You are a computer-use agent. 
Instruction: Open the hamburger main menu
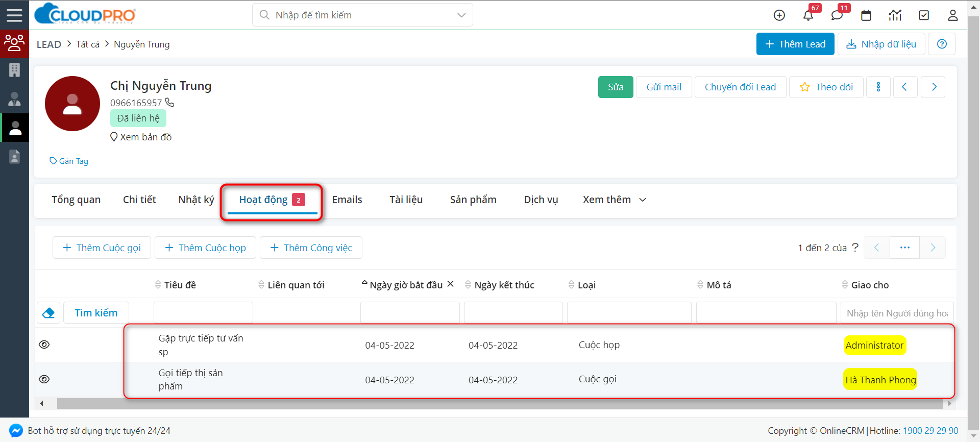[14, 15]
